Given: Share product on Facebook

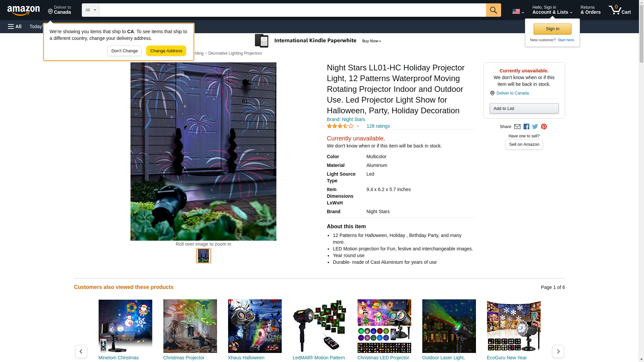Looking at the screenshot, I should (x=526, y=127).
